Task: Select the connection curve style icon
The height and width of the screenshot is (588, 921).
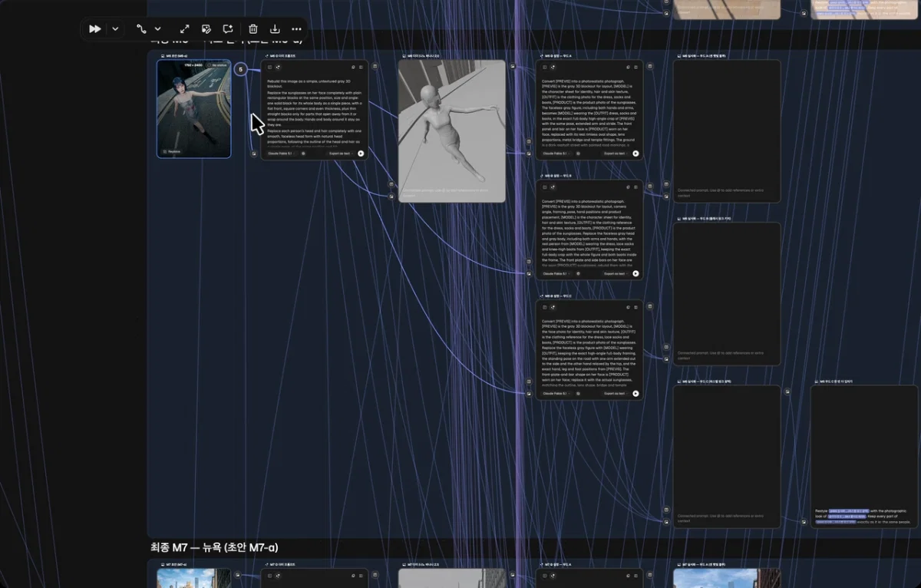Action: coord(141,29)
